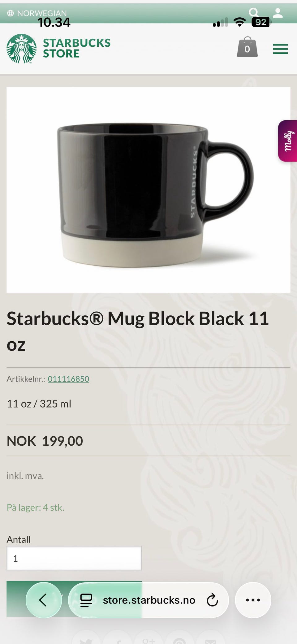Open the browser three-dots more menu
Image resolution: width=297 pixels, height=644 pixels.
[253, 600]
